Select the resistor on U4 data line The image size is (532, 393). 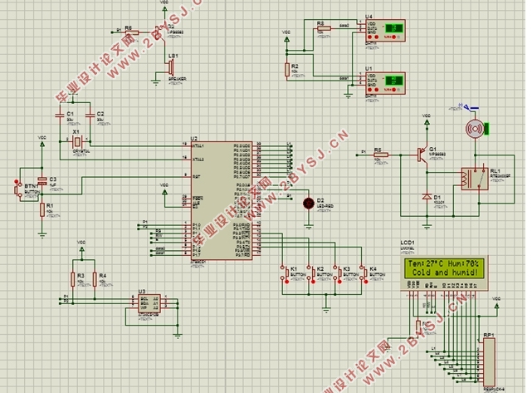(324, 28)
